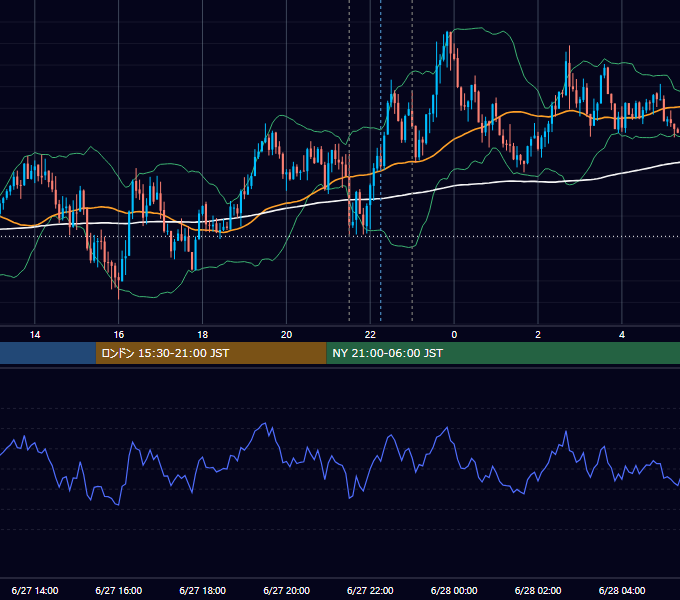Click the 4 hour axis label
Image resolution: width=680 pixels, height=600 pixels.
point(622,335)
